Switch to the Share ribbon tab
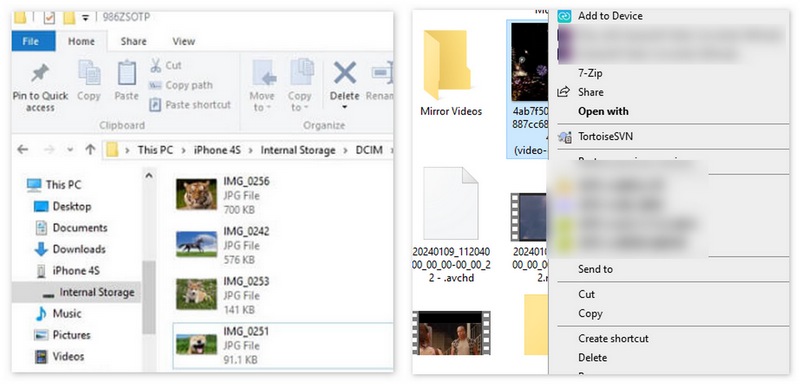This screenshot has width=800, height=385. (x=133, y=41)
